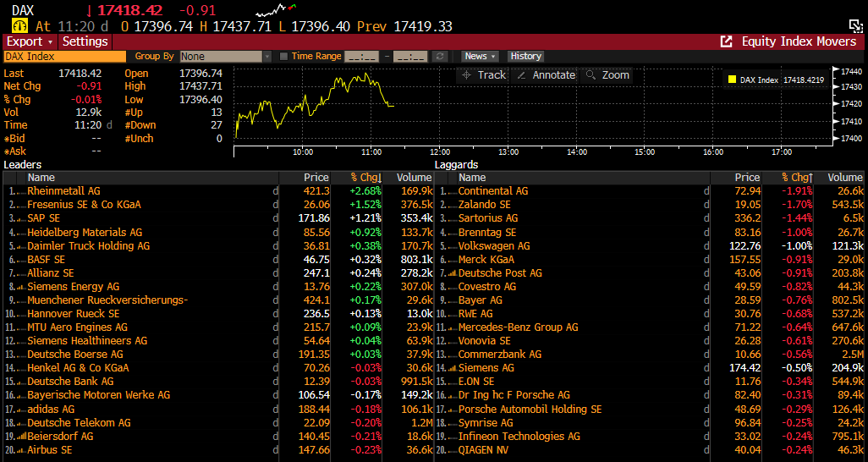Select Muenchener Rueckversicherungs- row
This screenshot has height=462, width=868.
tap(218, 300)
